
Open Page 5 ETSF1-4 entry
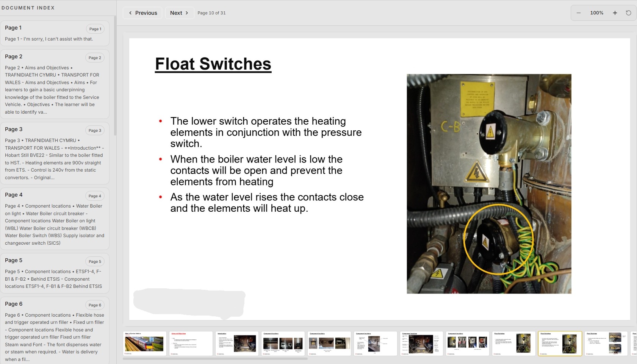point(55,273)
